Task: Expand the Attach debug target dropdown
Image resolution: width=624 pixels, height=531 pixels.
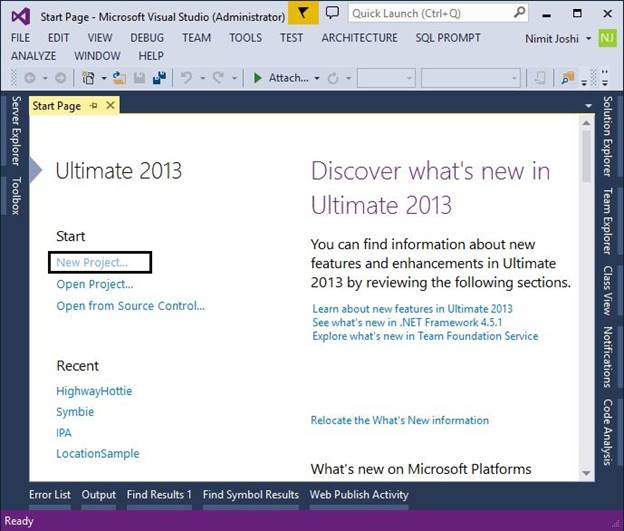Action: pyautogui.click(x=317, y=78)
